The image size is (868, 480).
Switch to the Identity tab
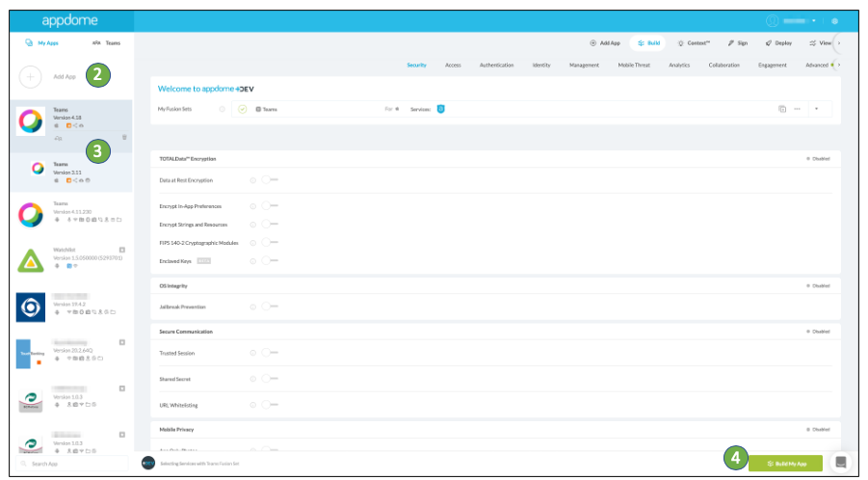(541, 66)
